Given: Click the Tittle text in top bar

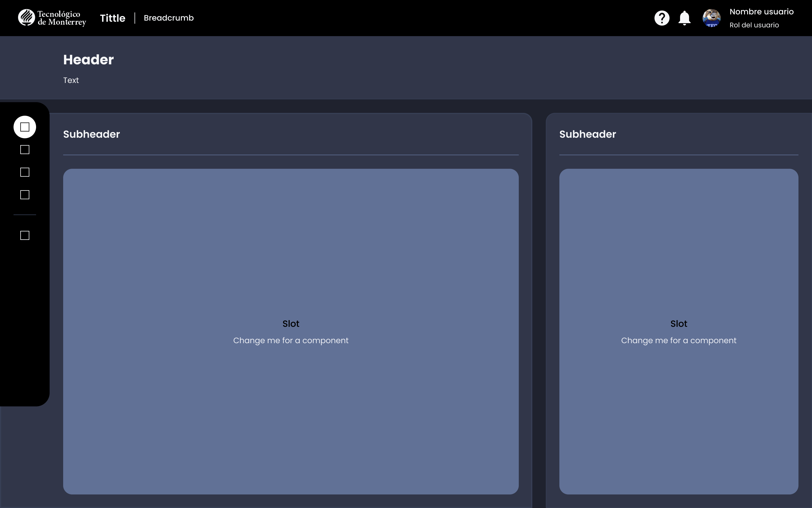Looking at the screenshot, I should click(112, 18).
